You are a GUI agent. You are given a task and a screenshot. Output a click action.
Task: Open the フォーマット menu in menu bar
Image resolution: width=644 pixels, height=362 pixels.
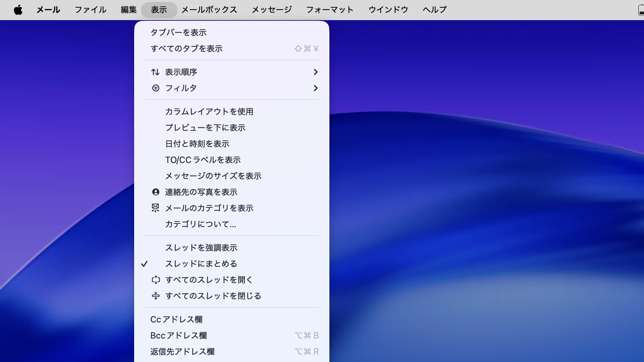click(330, 10)
